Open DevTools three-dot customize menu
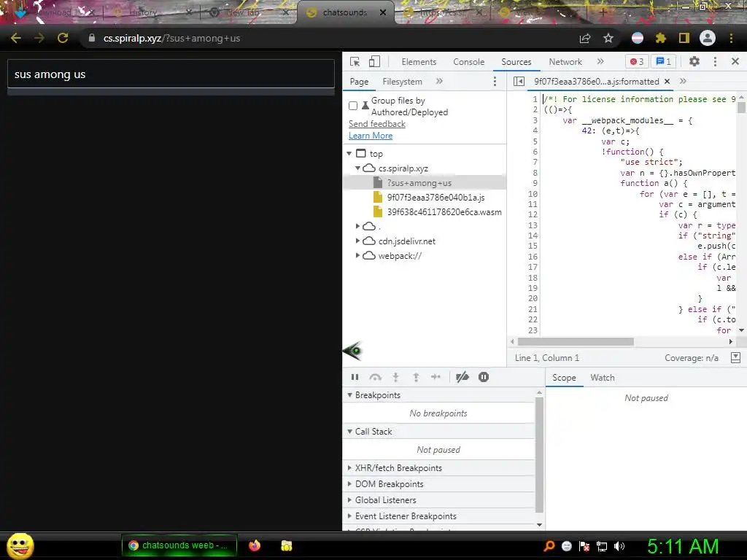Screen dimensions: 747x560 coord(715,61)
